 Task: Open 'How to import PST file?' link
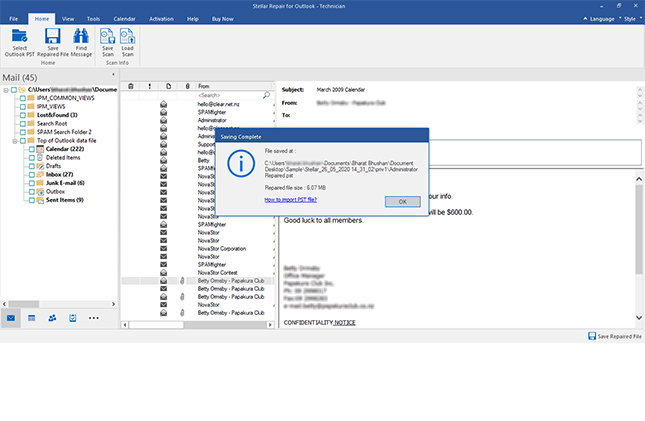pos(290,200)
